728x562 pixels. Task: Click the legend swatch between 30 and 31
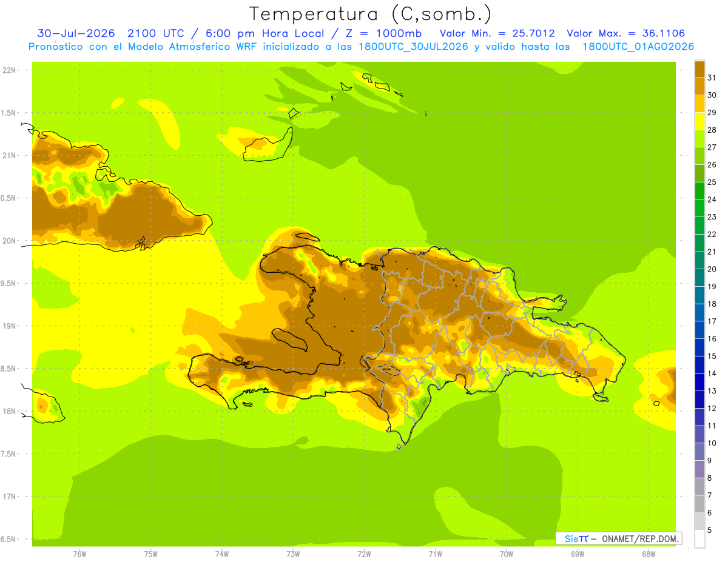click(699, 86)
